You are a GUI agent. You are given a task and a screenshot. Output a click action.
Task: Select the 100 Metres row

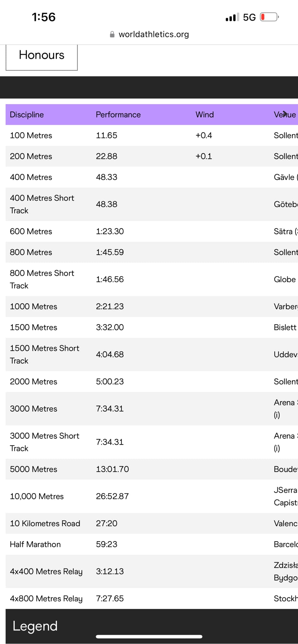[152, 135]
